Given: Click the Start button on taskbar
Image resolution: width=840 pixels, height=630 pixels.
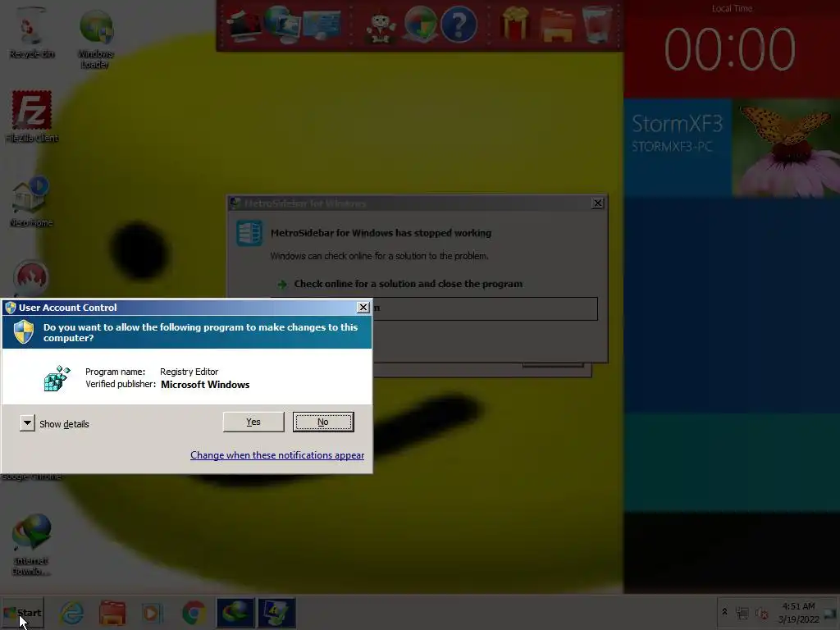Looking at the screenshot, I should click(22, 612).
